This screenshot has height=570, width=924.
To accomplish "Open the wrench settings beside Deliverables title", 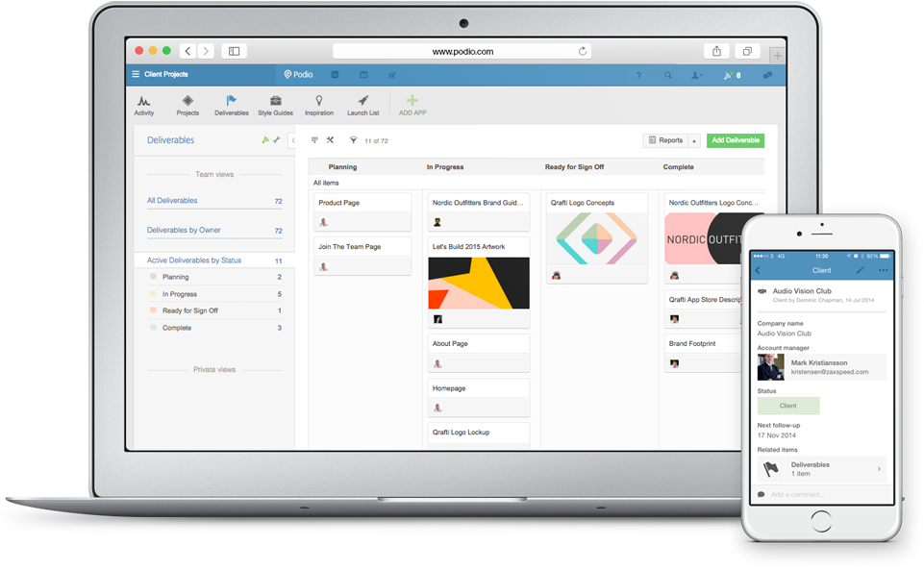I will click(276, 139).
